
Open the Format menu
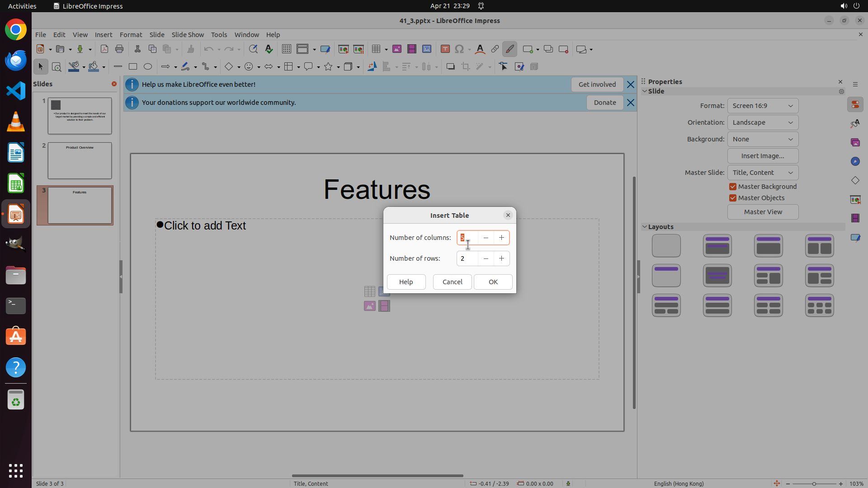click(131, 35)
